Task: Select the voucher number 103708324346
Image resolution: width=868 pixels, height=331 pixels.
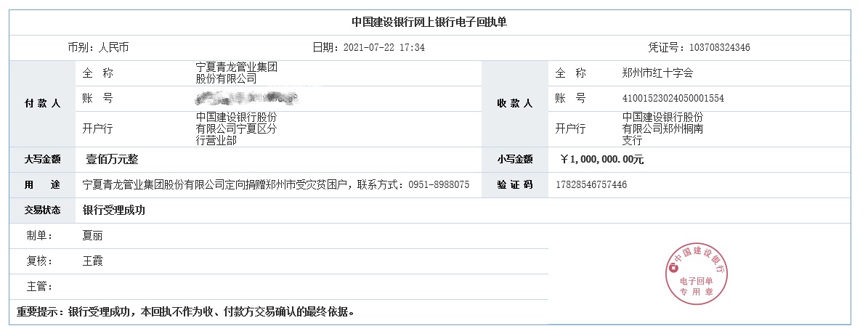Action: [x=720, y=48]
